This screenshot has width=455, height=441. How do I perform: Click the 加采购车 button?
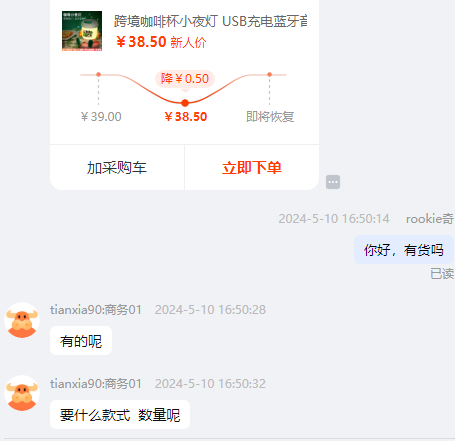coord(117,168)
